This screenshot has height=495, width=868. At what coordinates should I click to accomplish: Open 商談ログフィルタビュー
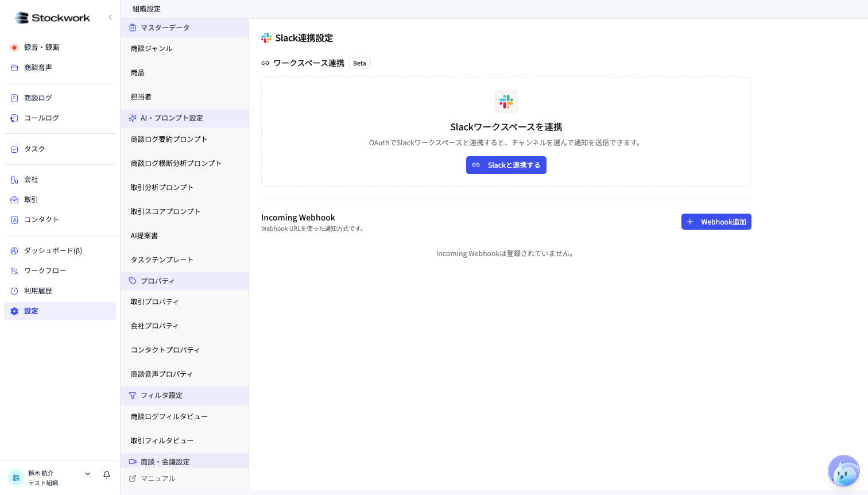[184, 417]
